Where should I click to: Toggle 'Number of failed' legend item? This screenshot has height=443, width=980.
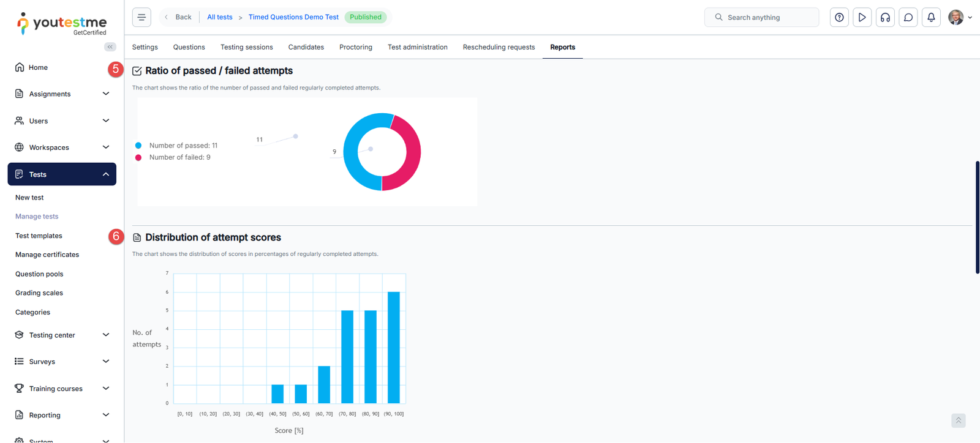179,157
